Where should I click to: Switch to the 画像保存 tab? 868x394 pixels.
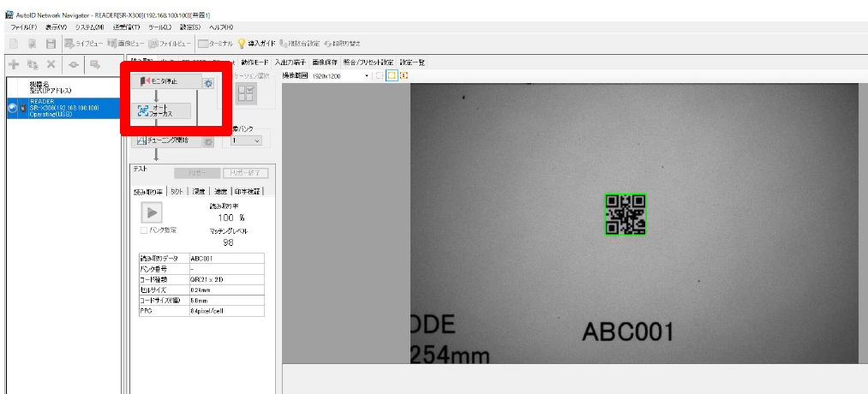coord(325,62)
